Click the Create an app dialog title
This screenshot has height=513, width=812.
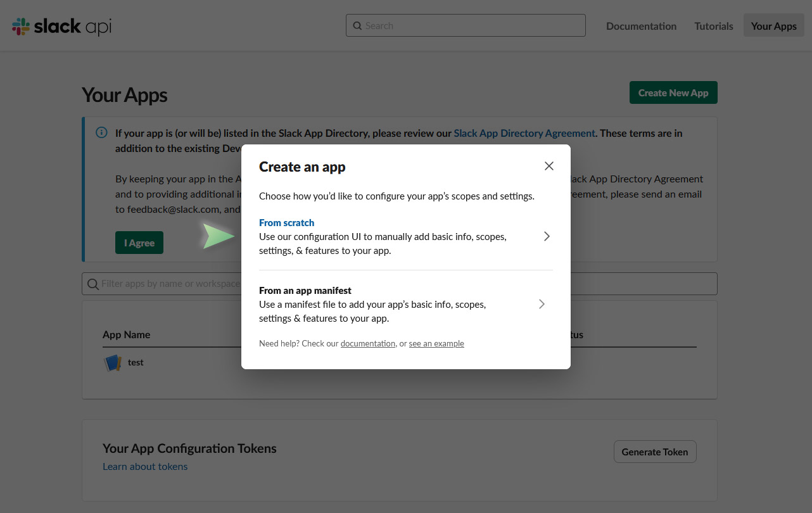coord(302,167)
